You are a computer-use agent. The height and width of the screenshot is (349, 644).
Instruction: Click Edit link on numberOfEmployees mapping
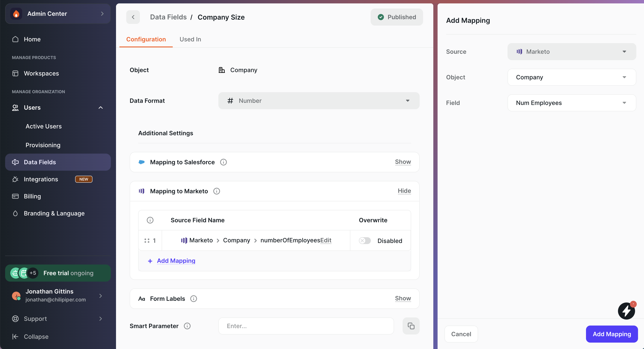[x=326, y=240]
